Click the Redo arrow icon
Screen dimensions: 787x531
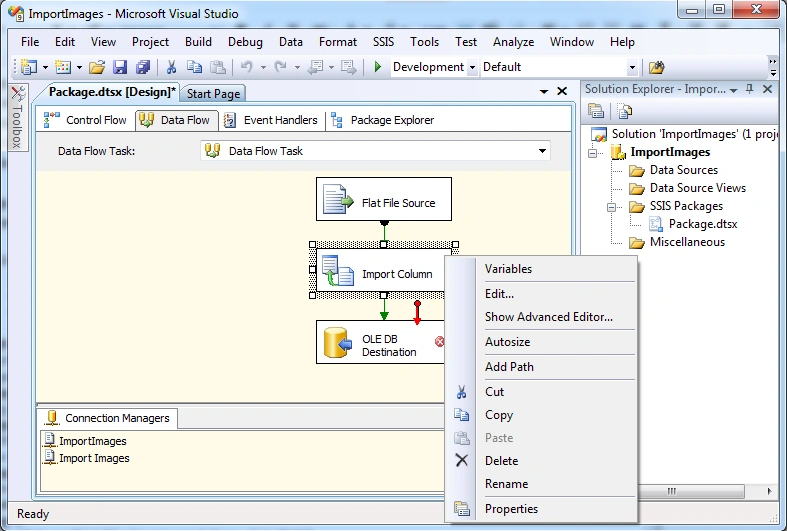(280, 67)
